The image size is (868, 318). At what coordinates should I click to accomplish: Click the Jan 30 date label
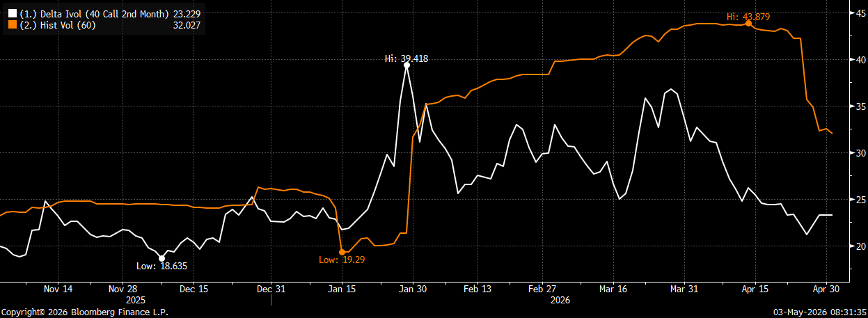pos(411,288)
